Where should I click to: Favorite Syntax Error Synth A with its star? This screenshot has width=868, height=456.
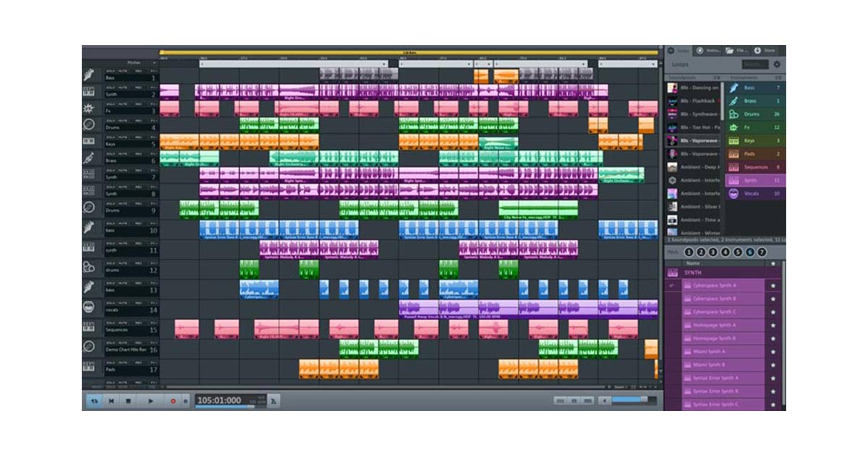click(773, 378)
